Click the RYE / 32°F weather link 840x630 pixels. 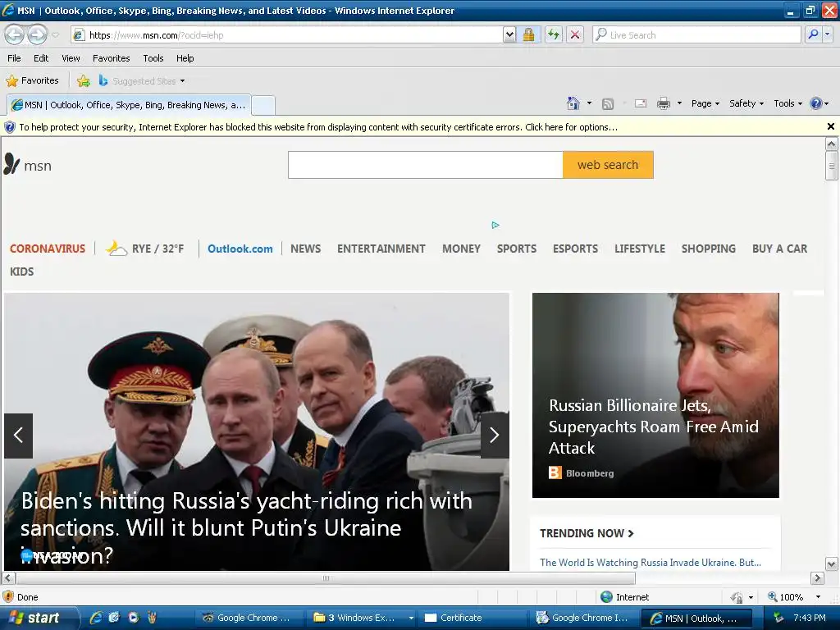pyautogui.click(x=145, y=249)
